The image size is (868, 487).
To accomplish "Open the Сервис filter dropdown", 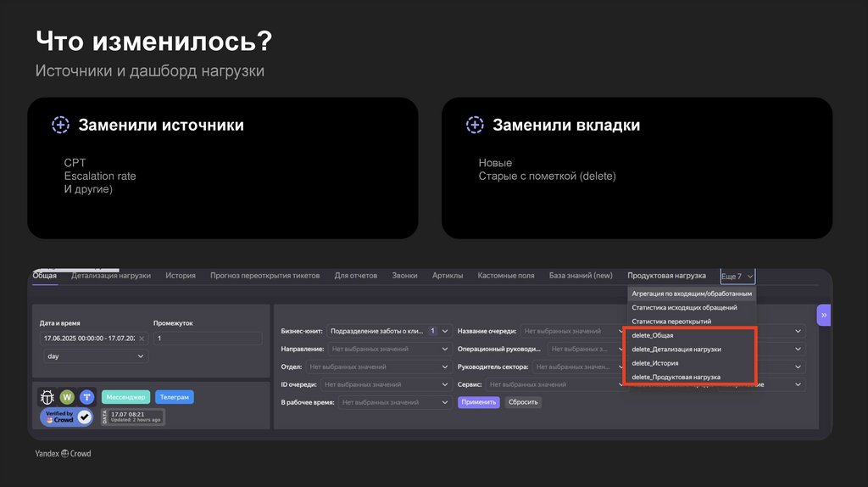I will click(x=555, y=384).
